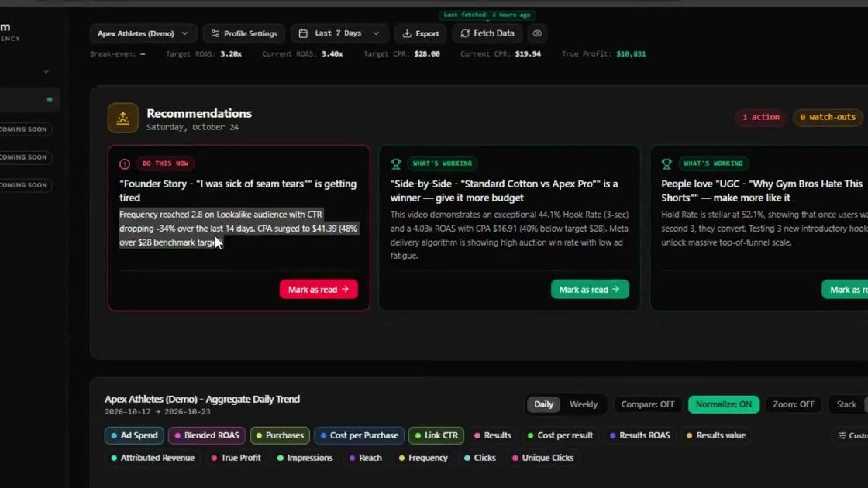The height and width of the screenshot is (488, 868).
Task: Switch the trend view to Weekly
Action: pyautogui.click(x=584, y=404)
